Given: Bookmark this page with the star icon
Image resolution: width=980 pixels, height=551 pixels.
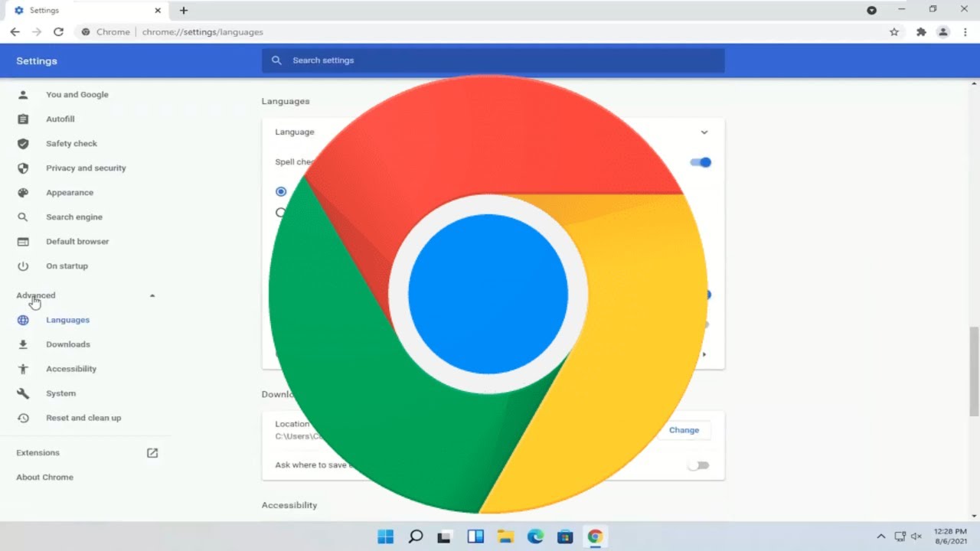Looking at the screenshot, I should pos(894,32).
